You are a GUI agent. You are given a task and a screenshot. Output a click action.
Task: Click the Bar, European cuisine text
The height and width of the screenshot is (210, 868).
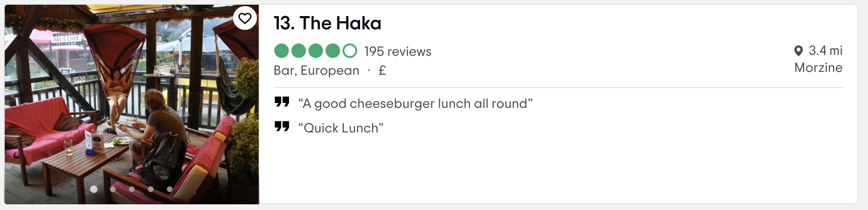click(316, 70)
